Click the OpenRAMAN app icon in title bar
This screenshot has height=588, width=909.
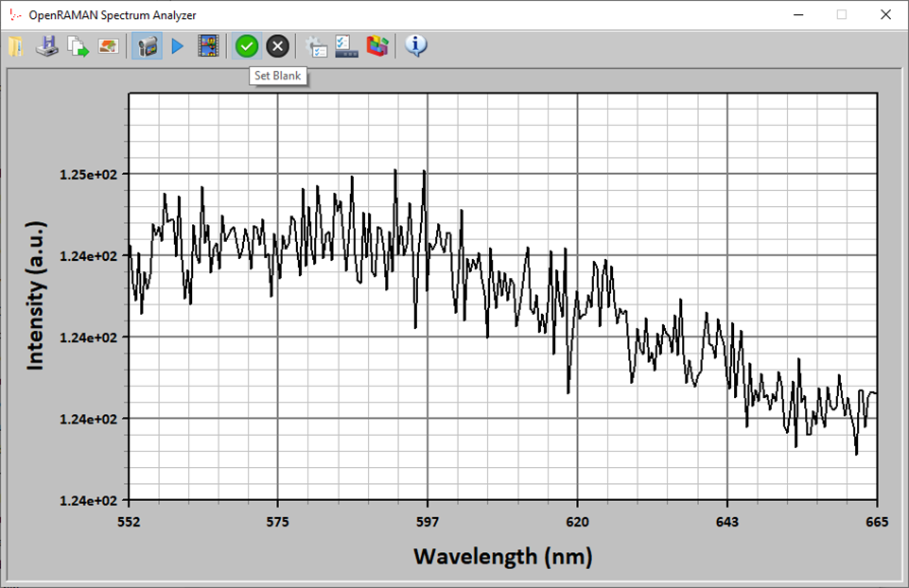point(13,14)
